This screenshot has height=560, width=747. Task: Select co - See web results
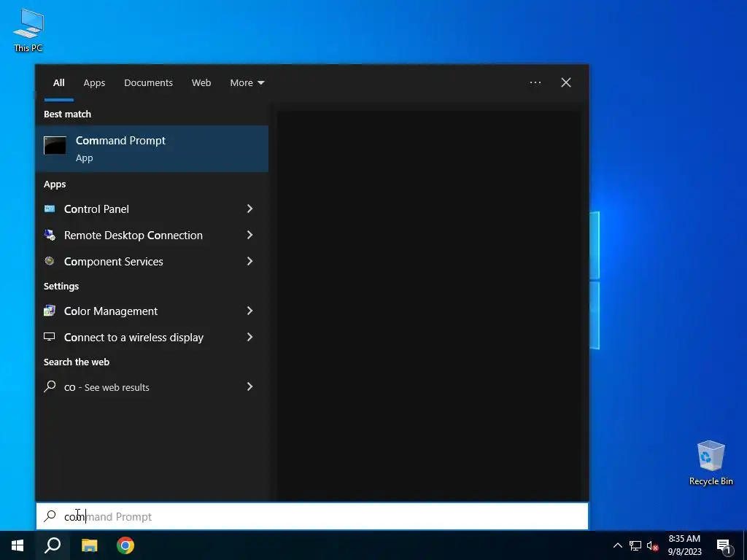point(152,386)
